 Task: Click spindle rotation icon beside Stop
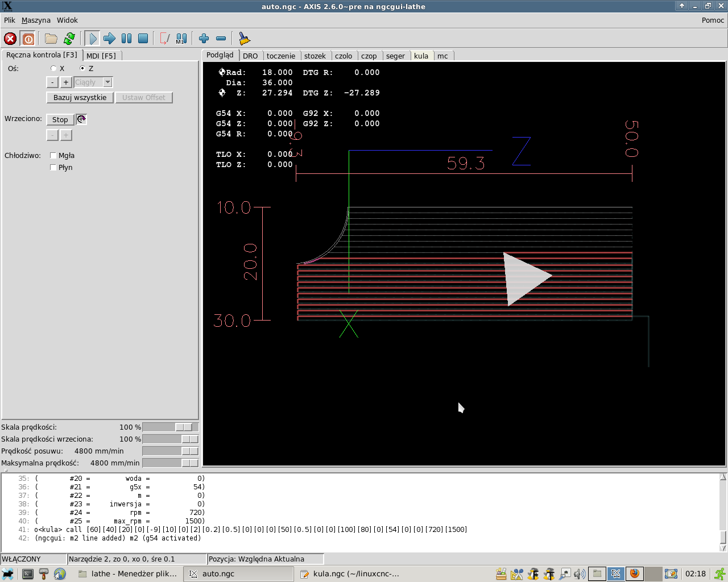point(81,119)
